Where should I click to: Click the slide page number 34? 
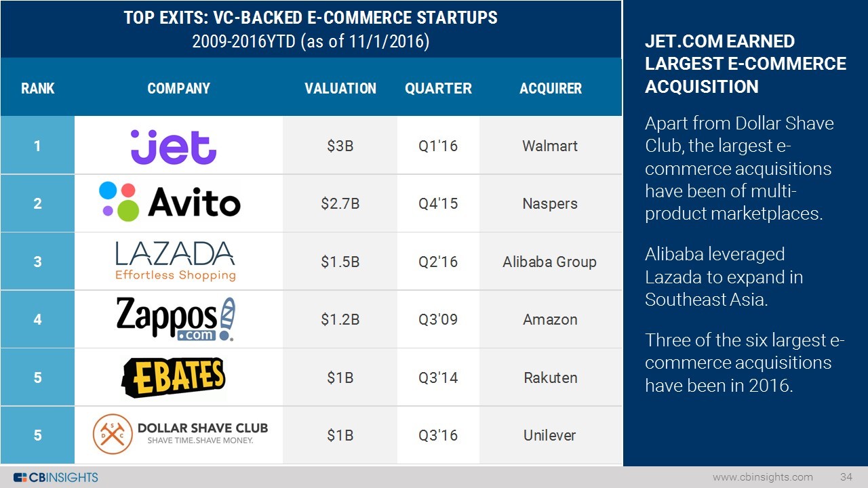(846, 477)
